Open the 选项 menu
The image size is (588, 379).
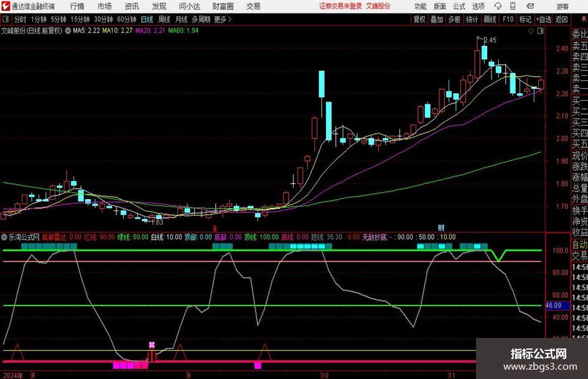[x=478, y=6]
